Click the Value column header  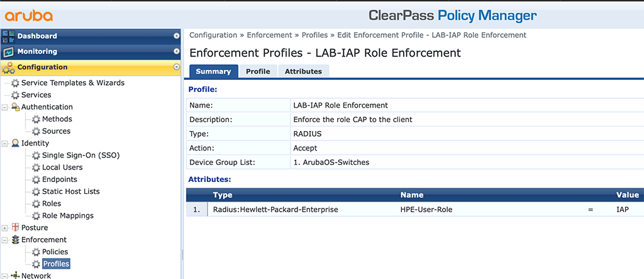pyautogui.click(x=628, y=195)
